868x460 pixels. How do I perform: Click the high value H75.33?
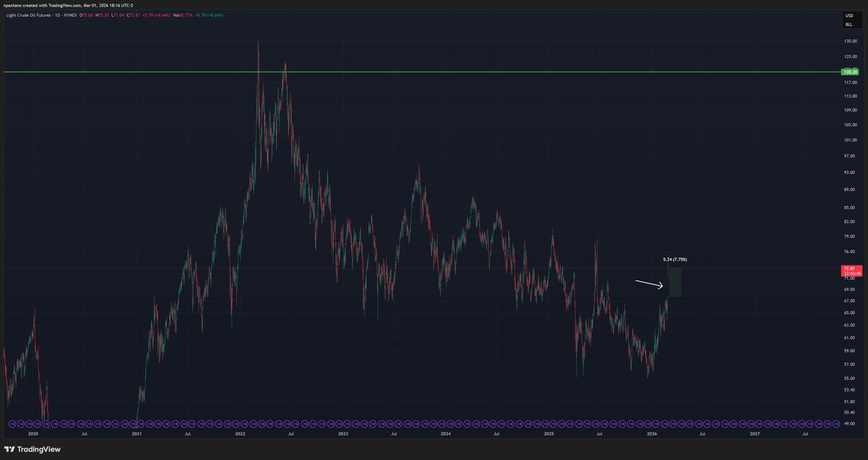coord(103,15)
